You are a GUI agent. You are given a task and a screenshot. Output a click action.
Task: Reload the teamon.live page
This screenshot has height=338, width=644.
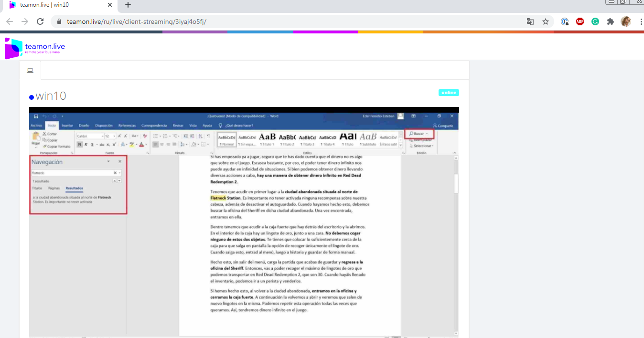click(40, 21)
